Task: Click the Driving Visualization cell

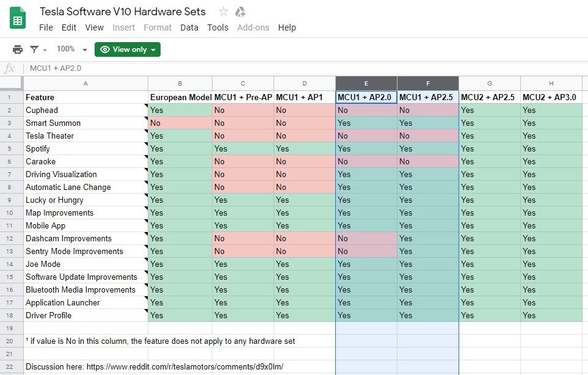Action: click(x=85, y=175)
